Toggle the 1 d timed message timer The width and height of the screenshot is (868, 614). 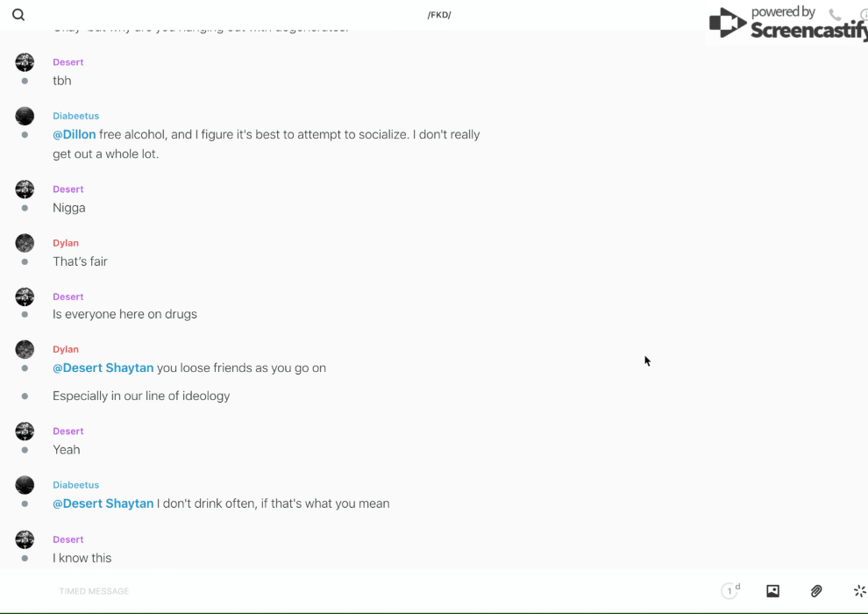point(730,591)
